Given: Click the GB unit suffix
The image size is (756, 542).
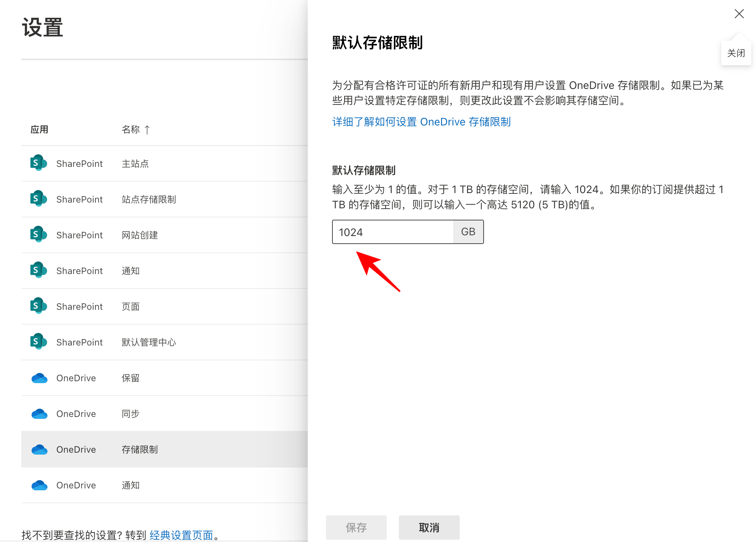Looking at the screenshot, I should click(x=468, y=232).
